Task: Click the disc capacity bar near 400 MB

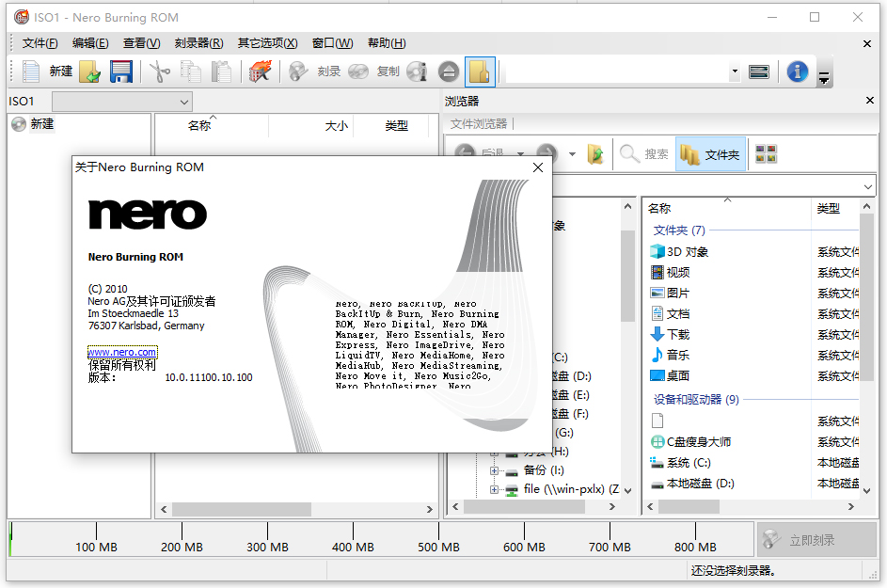Action: point(353,537)
